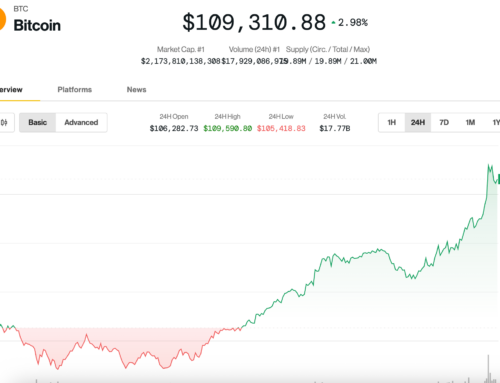500x383 pixels.
Task: Click the $2,173,810,138,308 market cap value
Action: point(180,61)
